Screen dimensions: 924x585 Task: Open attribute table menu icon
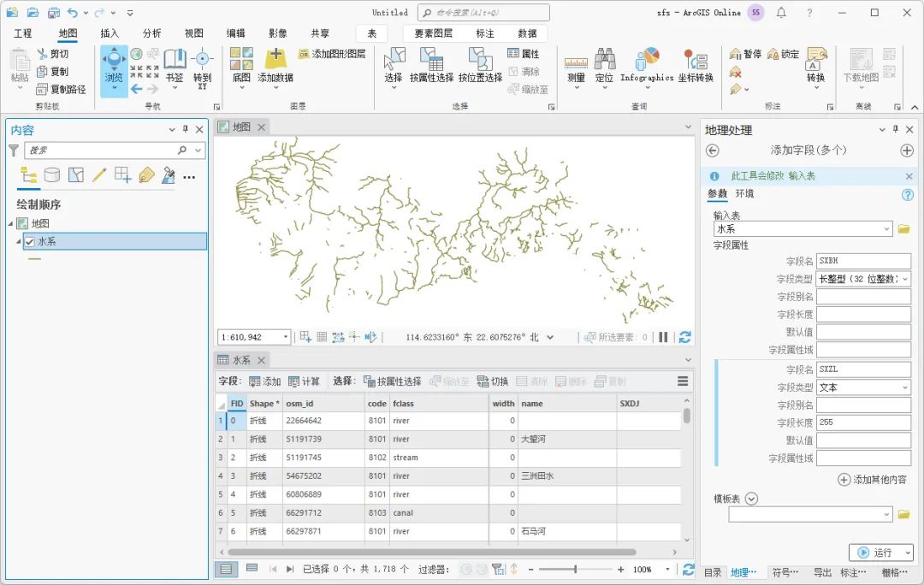pos(683,381)
